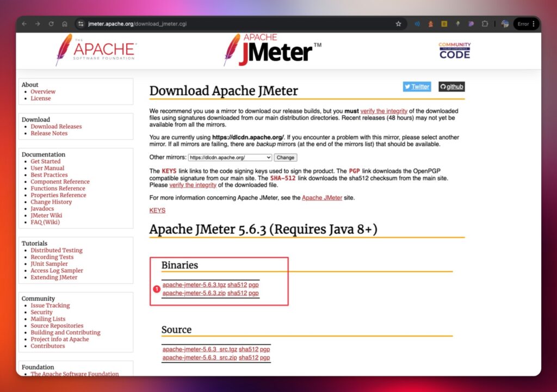Open pgp signature for binary tgz

(253, 285)
